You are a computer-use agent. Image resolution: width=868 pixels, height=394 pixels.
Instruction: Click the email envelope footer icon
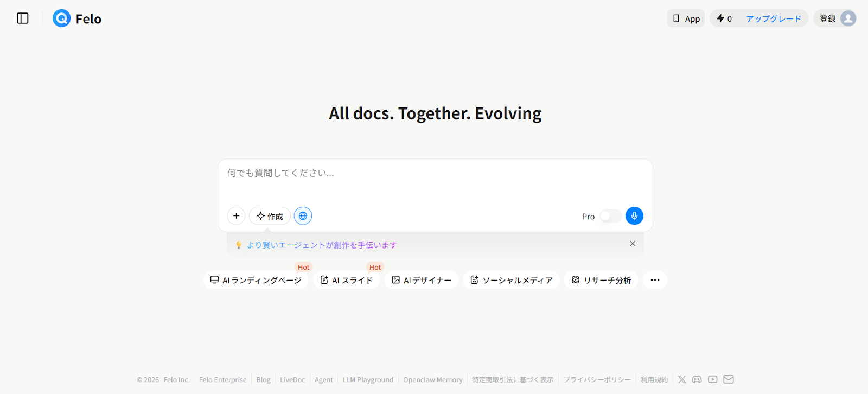tap(729, 379)
